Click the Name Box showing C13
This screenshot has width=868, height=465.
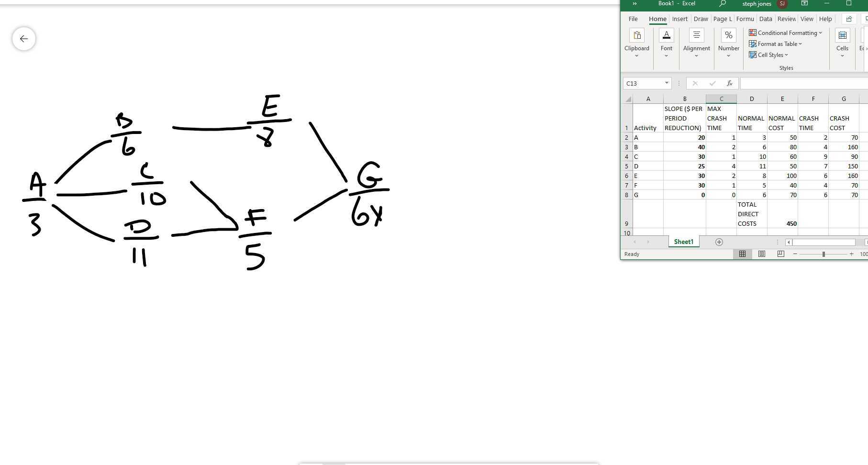point(643,83)
